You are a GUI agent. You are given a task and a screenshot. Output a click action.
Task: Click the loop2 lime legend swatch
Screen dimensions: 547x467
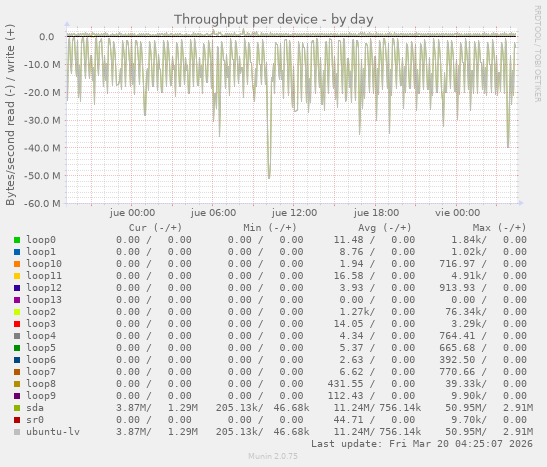click(17, 312)
